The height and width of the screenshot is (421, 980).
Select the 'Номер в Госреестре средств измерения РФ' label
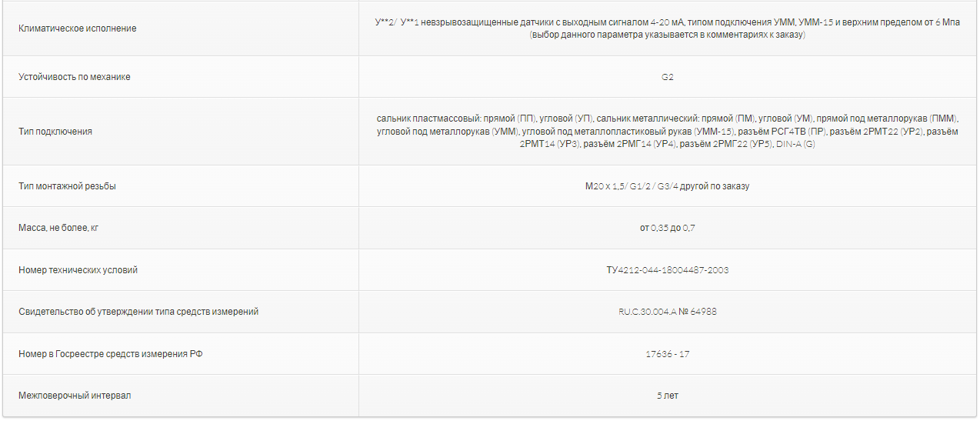pyautogui.click(x=111, y=354)
